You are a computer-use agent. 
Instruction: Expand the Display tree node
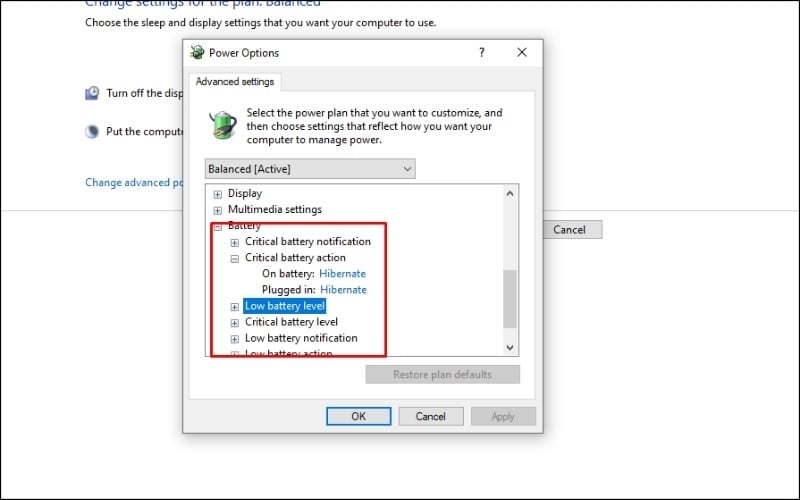pos(218,194)
